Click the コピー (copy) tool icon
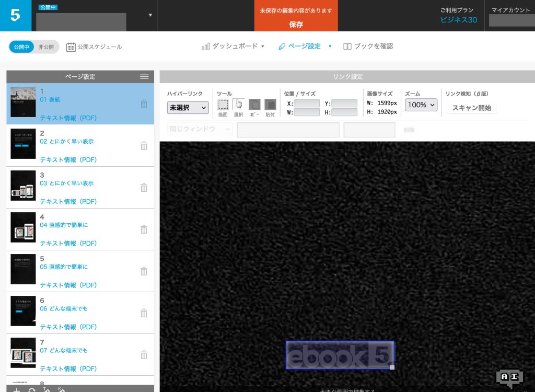This screenshot has width=535, height=392. tap(254, 105)
